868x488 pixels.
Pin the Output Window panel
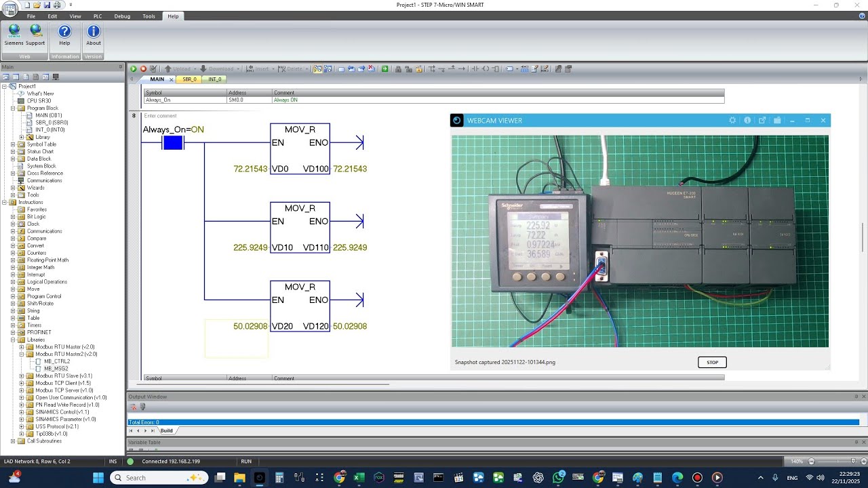click(x=856, y=396)
